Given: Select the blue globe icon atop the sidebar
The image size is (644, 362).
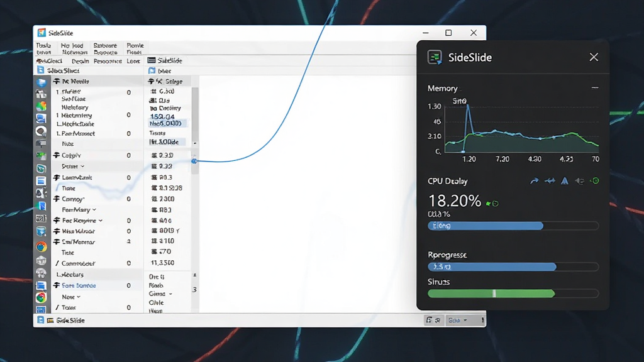Looking at the screenshot, I should tap(41, 82).
